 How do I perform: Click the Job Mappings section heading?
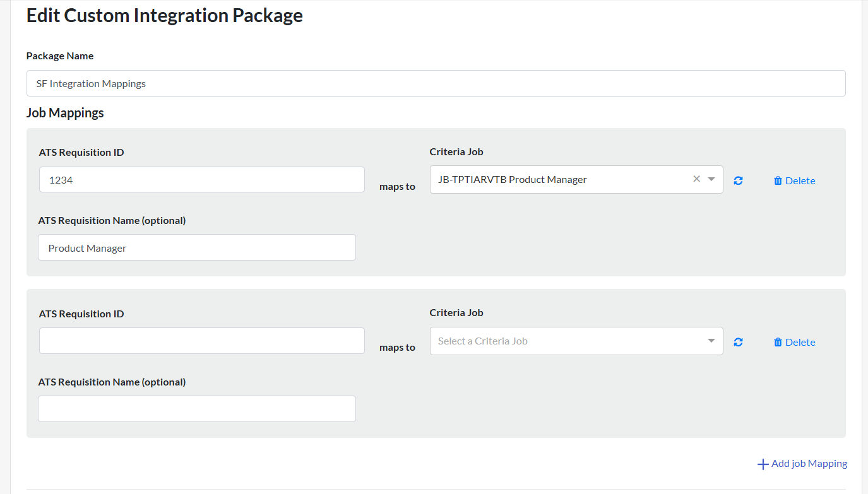click(65, 113)
